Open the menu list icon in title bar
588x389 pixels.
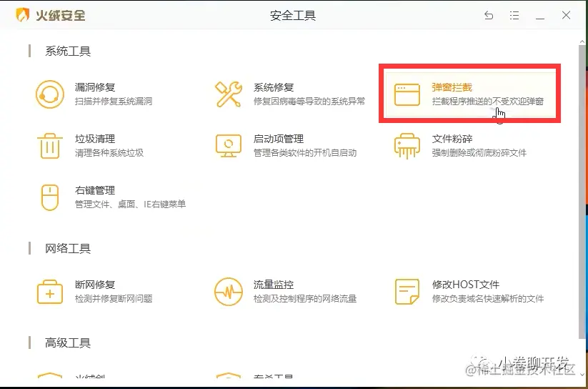(514, 16)
